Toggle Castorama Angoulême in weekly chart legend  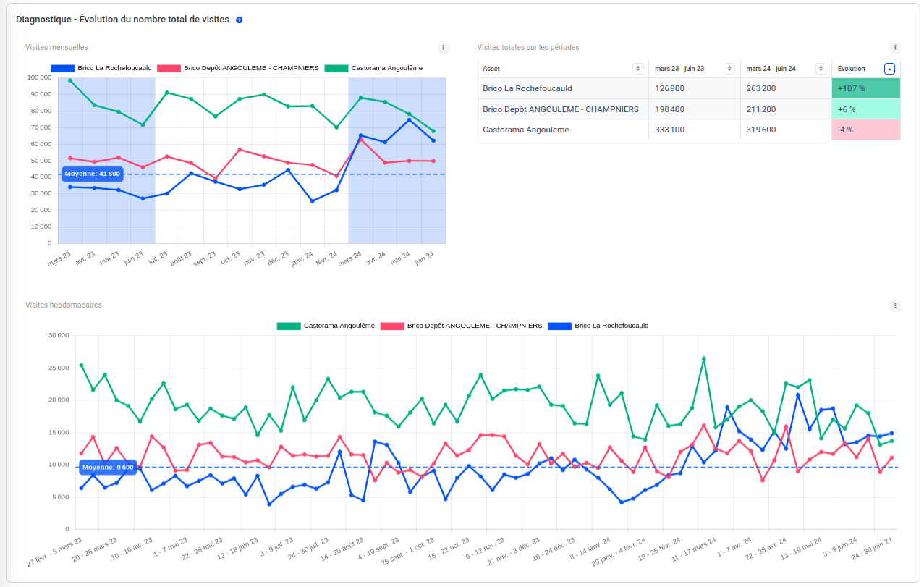326,326
